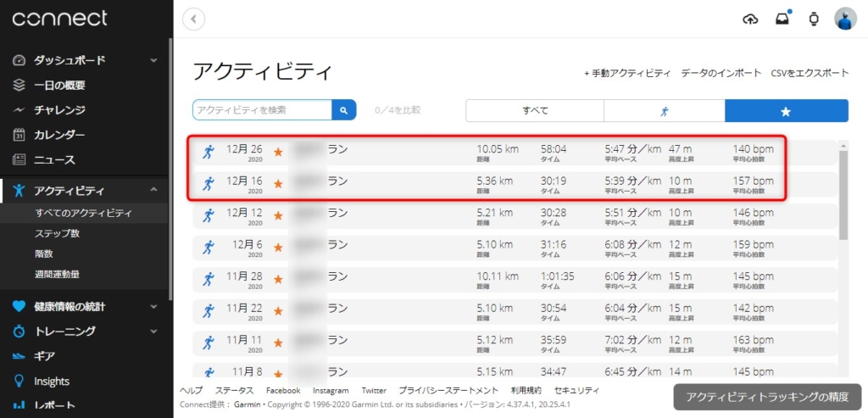The width and height of the screenshot is (868, 418).
Task: Open the notifications inbox icon
Action: click(x=782, y=19)
